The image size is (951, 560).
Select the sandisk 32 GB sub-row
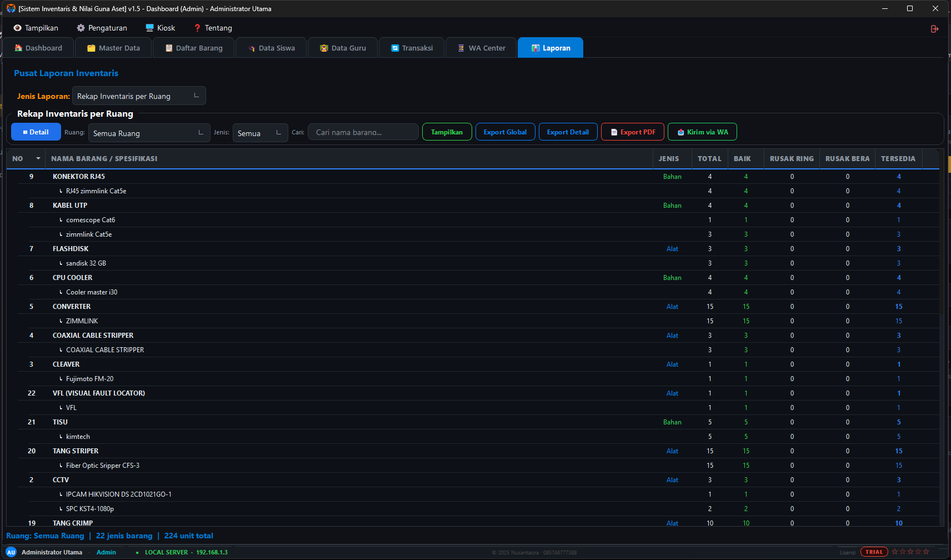pos(473,263)
